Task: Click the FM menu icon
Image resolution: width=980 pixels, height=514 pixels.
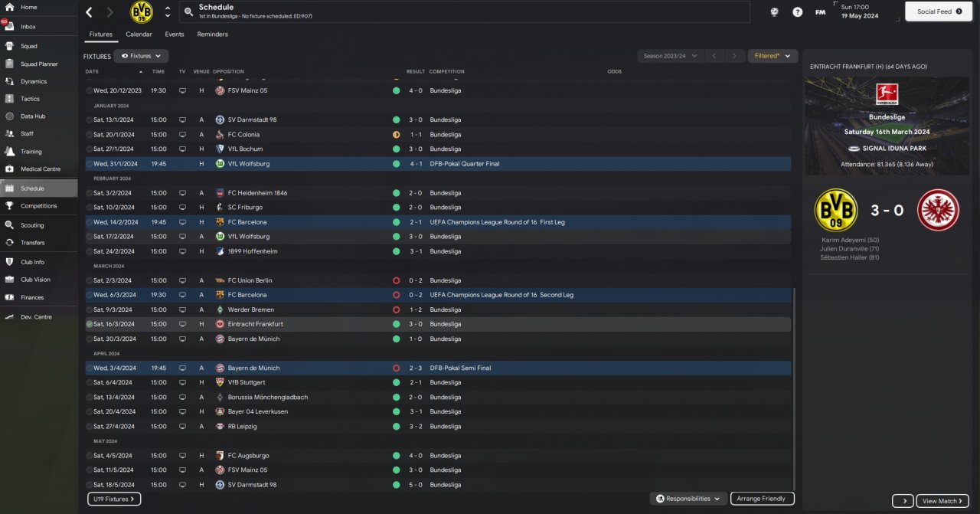Action: point(820,12)
